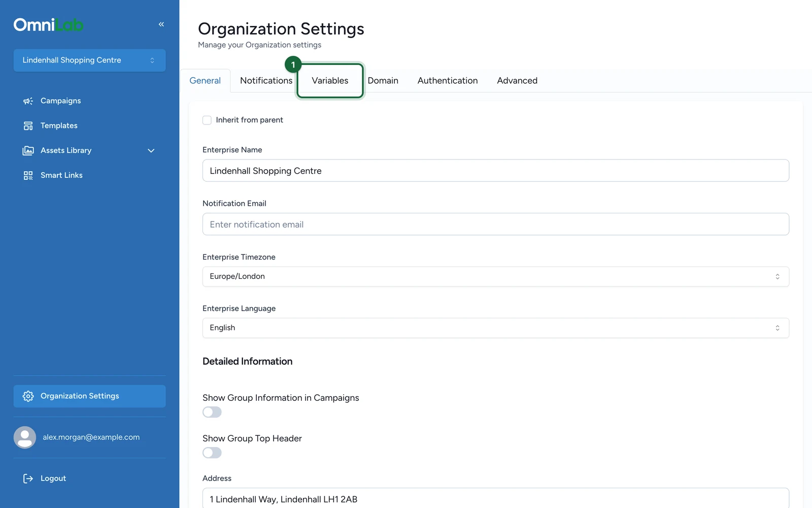Collapse the sidebar with the double-chevron icon
812x508 pixels.
[x=161, y=24]
